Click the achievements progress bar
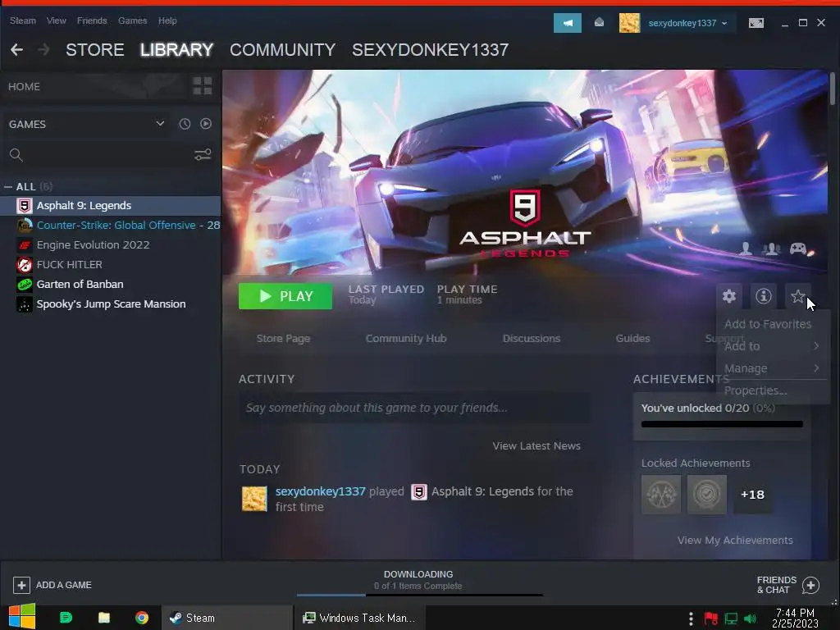The image size is (840, 630). 722,424
